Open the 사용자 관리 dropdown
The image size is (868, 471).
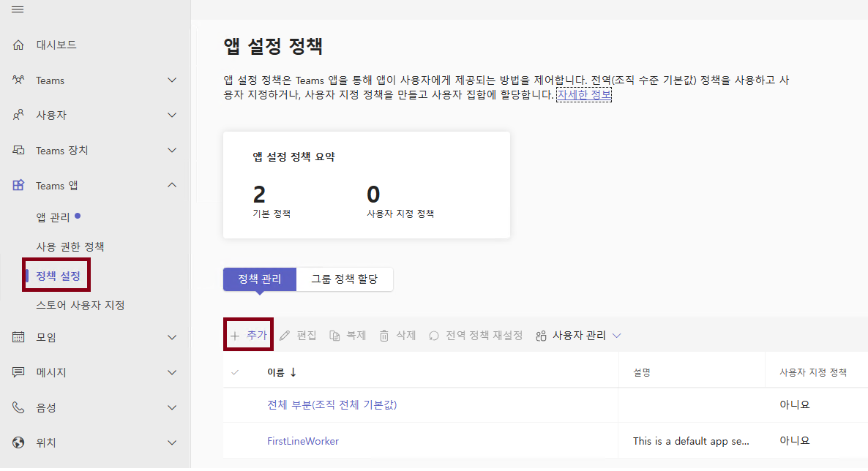point(577,336)
